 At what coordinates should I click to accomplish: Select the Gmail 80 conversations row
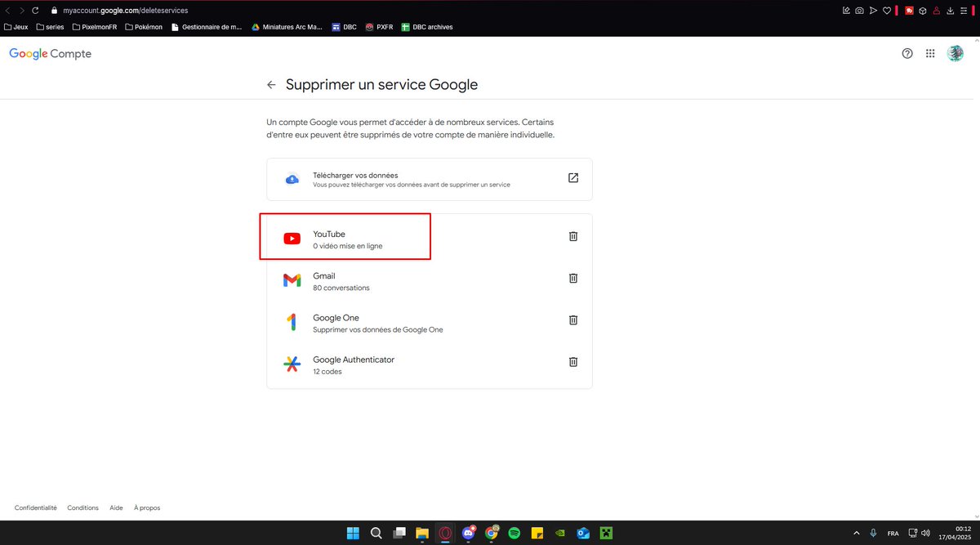(429, 279)
